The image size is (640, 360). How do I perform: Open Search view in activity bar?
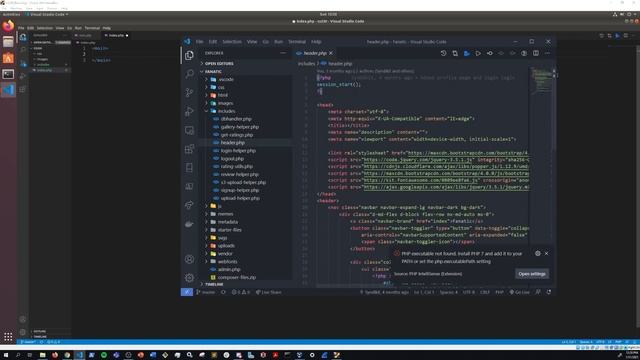[189, 74]
